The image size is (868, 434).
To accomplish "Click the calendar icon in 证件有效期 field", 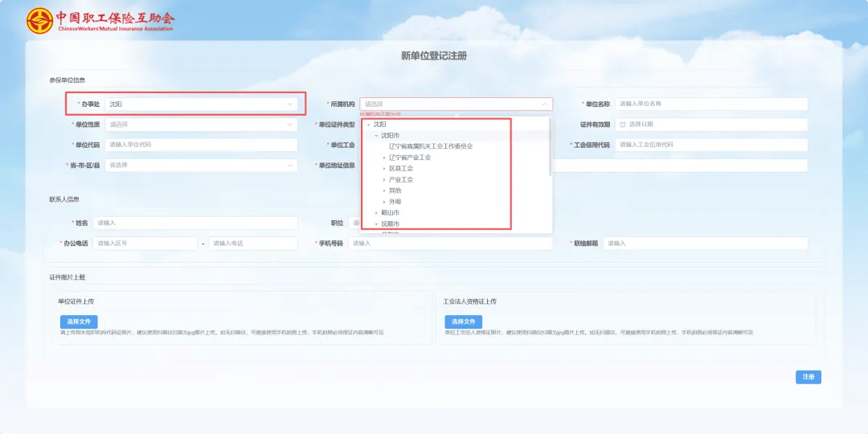I will pyautogui.click(x=622, y=125).
